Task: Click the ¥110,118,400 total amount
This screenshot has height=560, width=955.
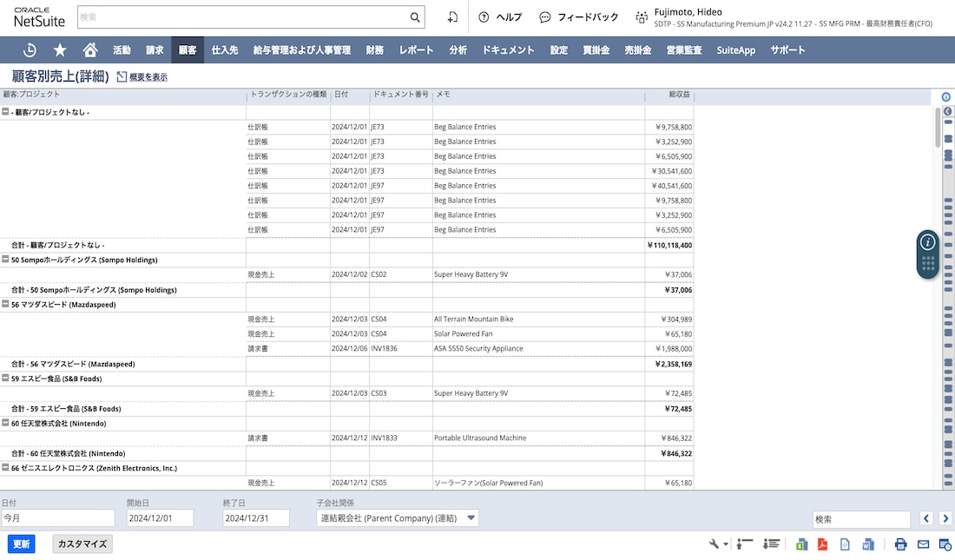Action: [669, 245]
